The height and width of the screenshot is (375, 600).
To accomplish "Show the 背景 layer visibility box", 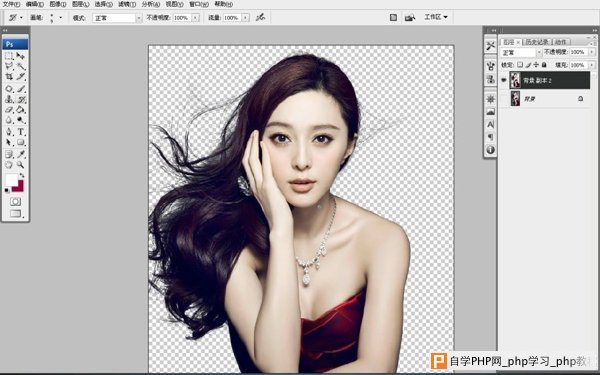I will 504,99.
